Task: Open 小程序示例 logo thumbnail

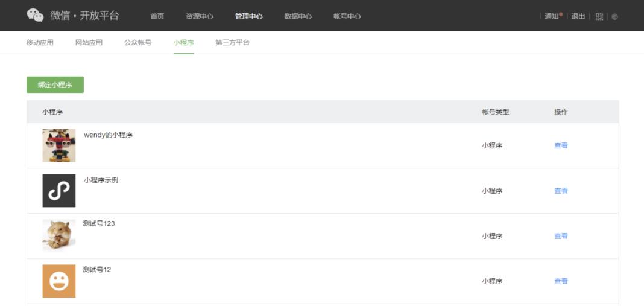Action: coord(59,191)
